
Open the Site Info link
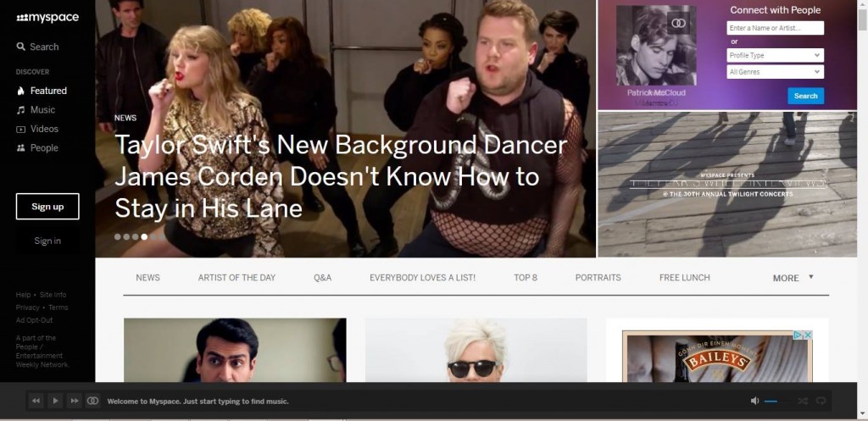[53, 295]
